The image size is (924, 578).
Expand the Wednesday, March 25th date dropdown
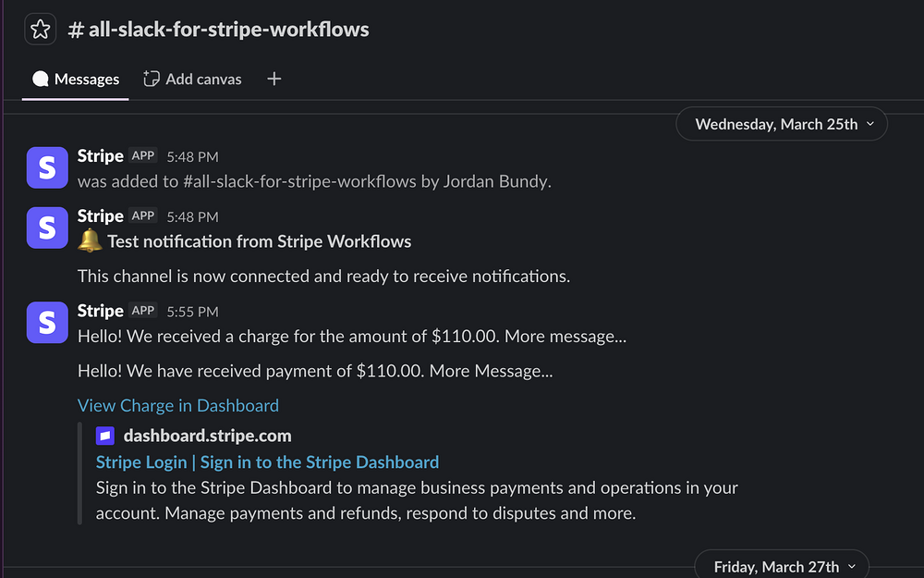[x=782, y=124]
